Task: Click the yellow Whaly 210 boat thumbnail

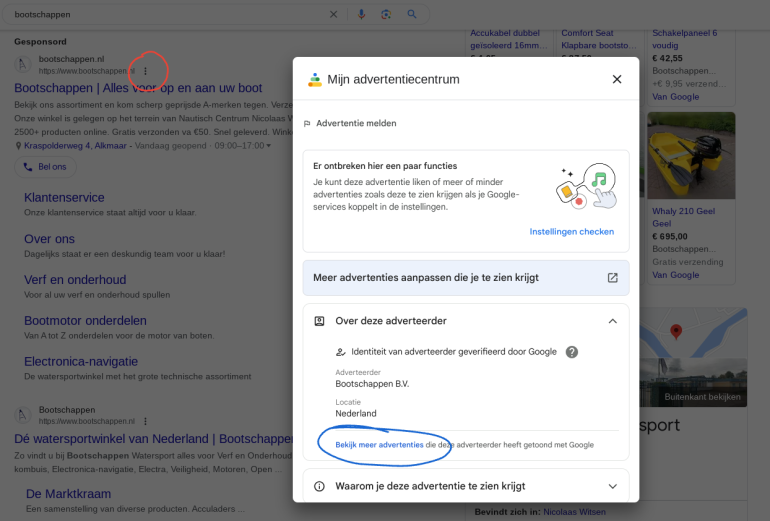Action: tap(691, 156)
